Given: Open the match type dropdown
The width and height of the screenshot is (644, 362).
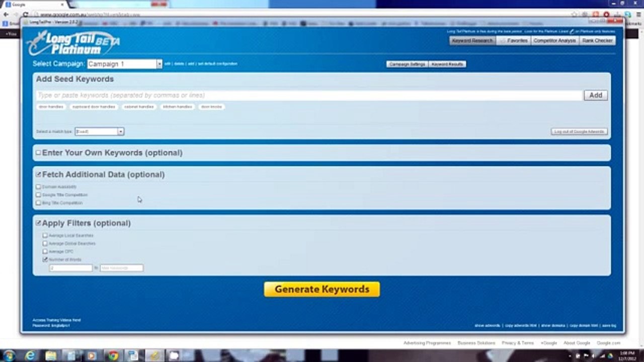Looking at the screenshot, I should coord(99,131).
